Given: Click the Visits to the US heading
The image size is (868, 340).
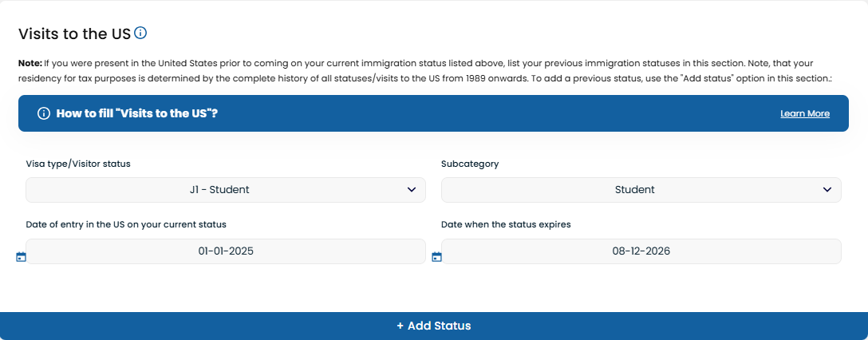Looking at the screenshot, I should pyautogui.click(x=75, y=34).
